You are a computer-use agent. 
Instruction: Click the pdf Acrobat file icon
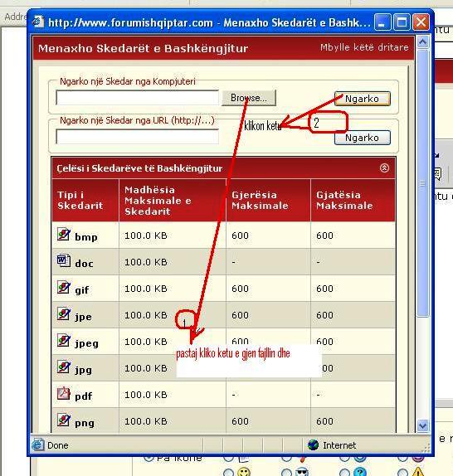(x=64, y=393)
